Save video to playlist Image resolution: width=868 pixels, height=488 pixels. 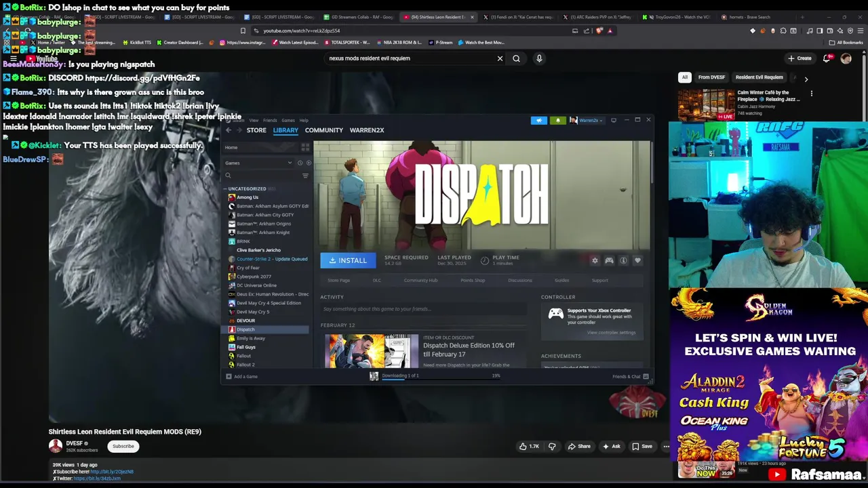coord(642,446)
